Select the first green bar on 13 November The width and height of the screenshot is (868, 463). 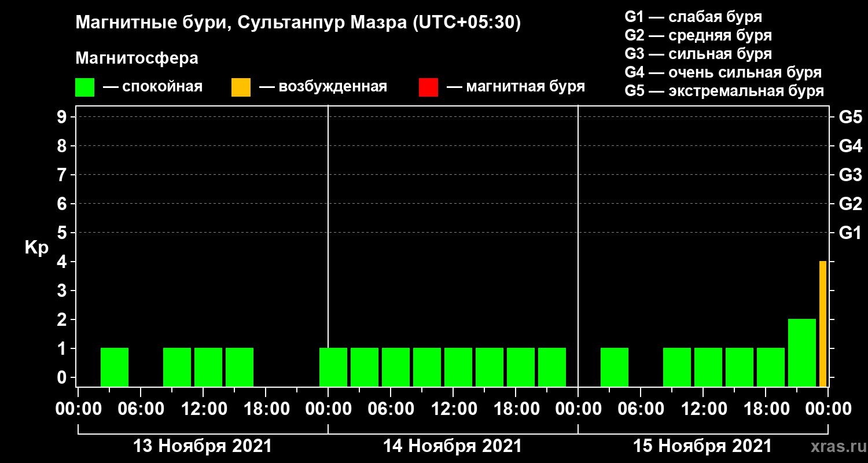[x=115, y=367]
